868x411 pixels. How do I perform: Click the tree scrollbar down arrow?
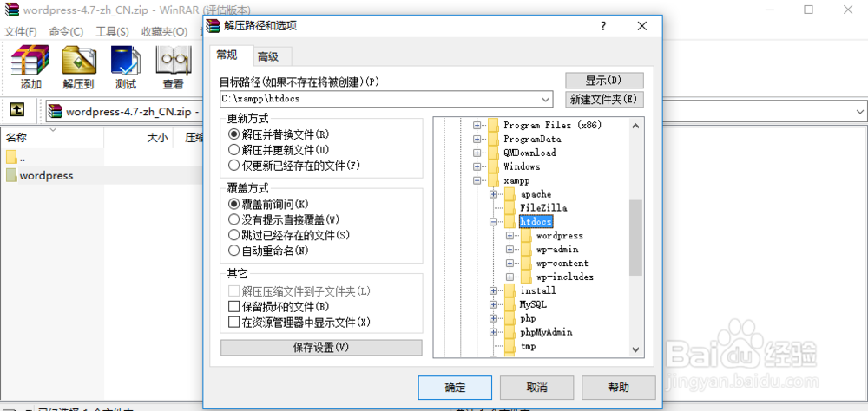tap(635, 349)
